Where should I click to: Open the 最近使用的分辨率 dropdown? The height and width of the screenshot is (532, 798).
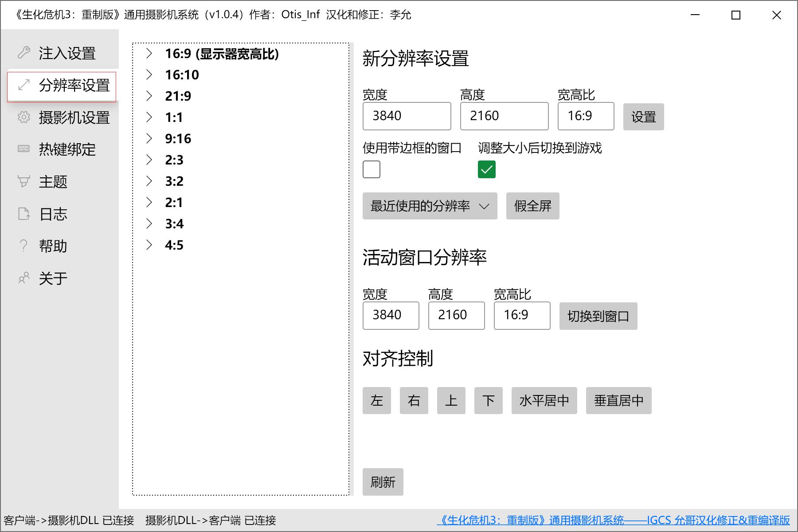click(430, 206)
